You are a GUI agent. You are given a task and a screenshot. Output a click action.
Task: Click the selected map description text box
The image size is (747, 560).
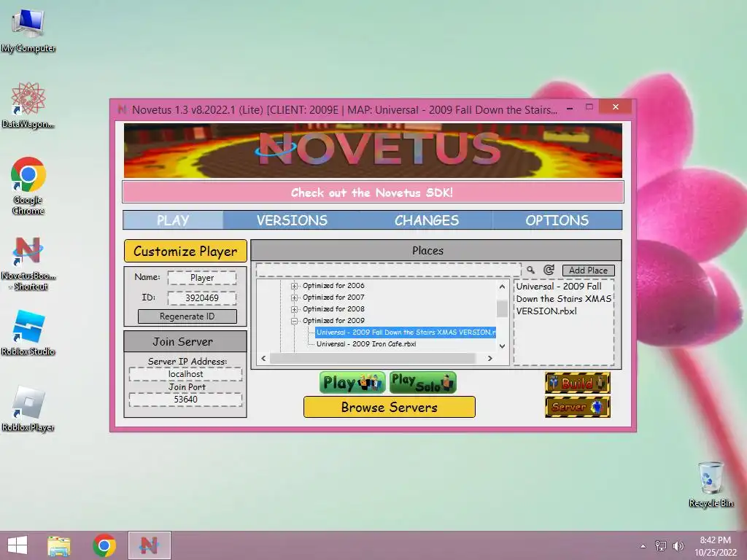tap(564, 322)
